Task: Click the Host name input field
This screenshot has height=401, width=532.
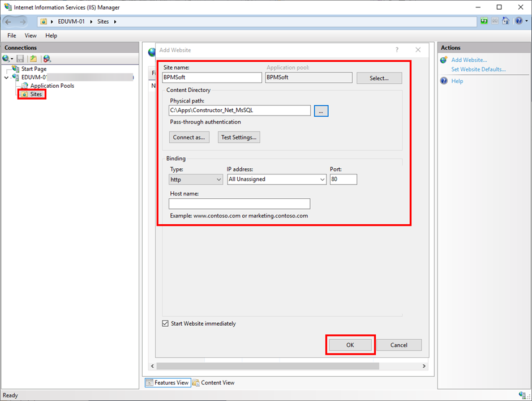Action: tap(239, 204)
